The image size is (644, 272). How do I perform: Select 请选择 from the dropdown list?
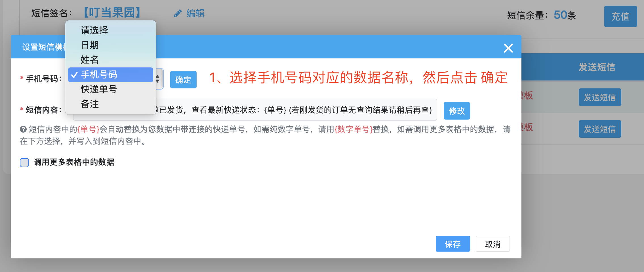click(94, 30)
